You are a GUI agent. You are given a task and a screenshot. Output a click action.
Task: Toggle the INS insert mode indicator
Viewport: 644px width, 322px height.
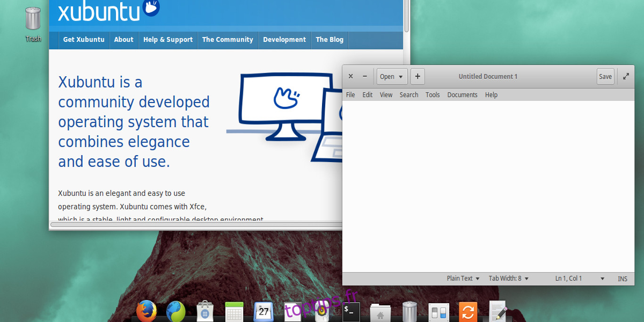(x=623, y=279)
